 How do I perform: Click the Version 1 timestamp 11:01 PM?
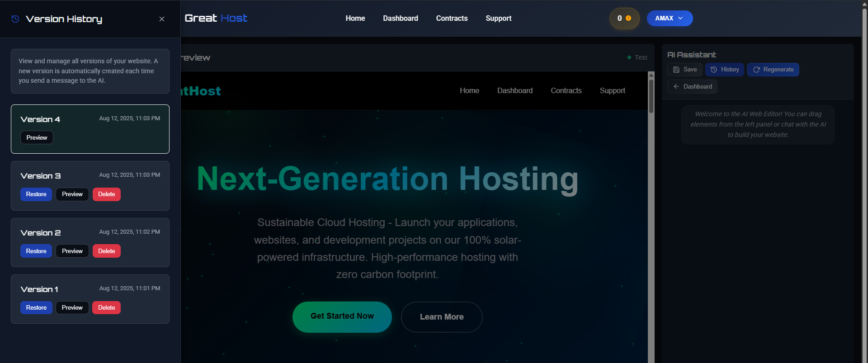tap(130, 288)
